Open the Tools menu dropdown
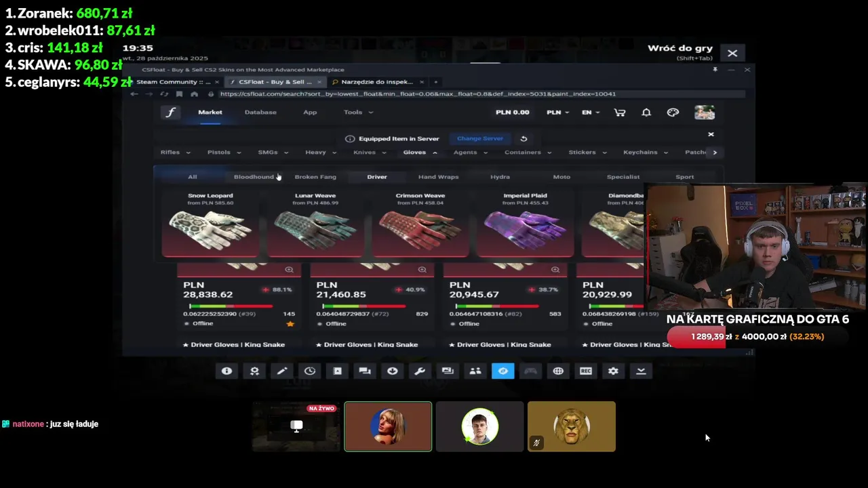The width and height of the screenshot is (868, 488). (x=358, y=113)
